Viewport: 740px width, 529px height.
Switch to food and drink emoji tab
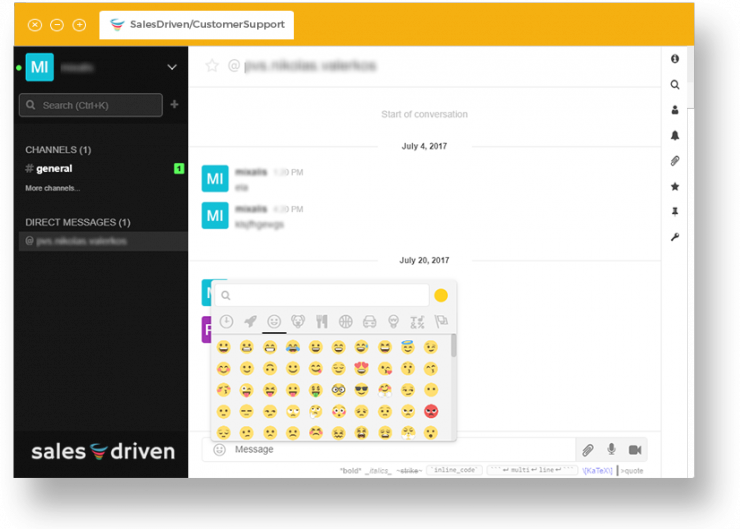[x=322, y=322]
